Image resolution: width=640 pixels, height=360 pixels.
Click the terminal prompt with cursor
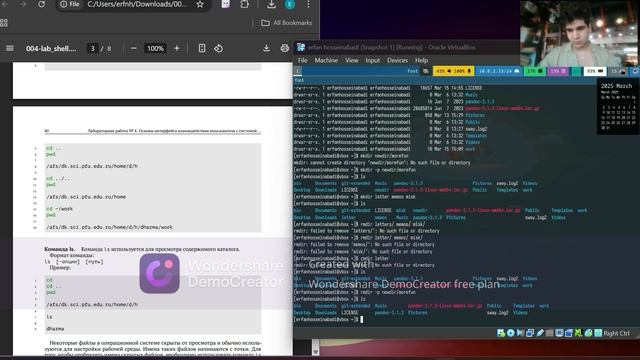(x=328, y=320)
